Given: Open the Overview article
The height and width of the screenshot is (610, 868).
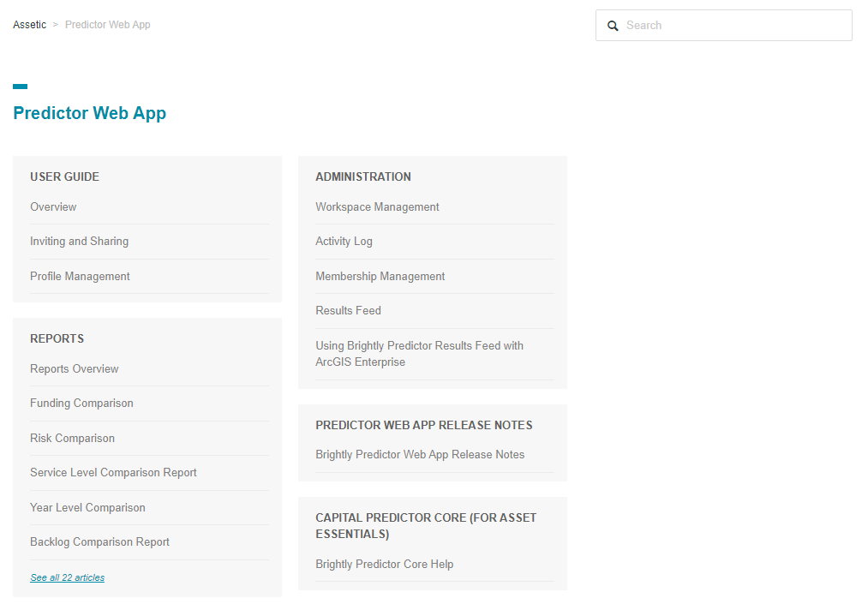Looking at the screenshot, I should [x=53, y=207].
